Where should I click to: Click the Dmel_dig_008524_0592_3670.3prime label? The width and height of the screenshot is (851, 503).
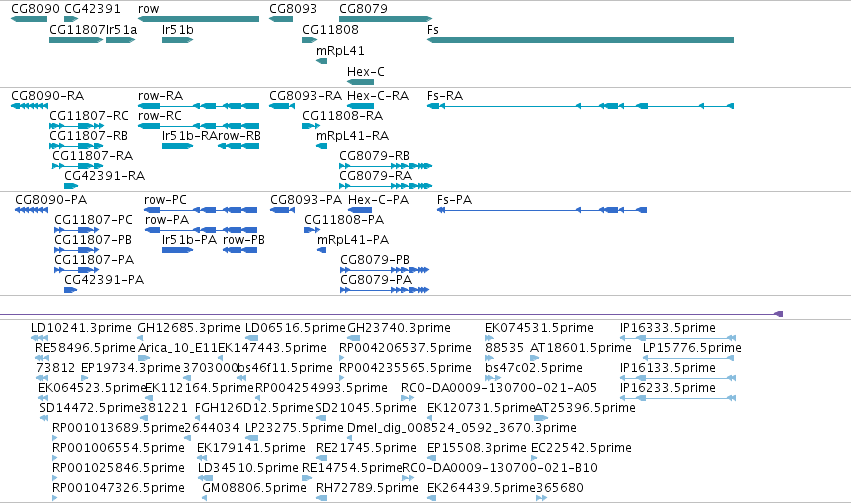click(462, 428)
